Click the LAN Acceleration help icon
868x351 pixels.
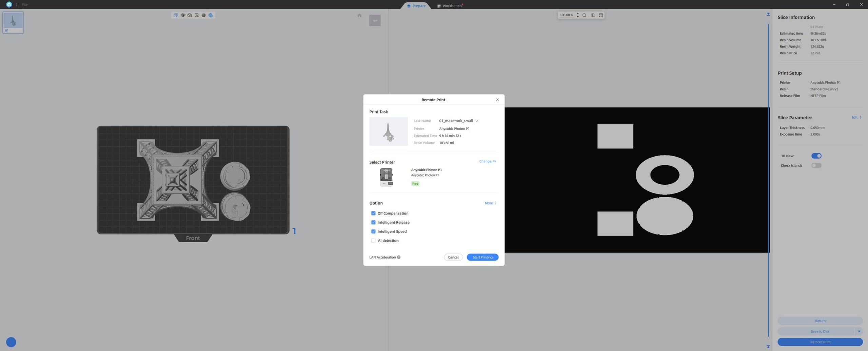point(399,257)
